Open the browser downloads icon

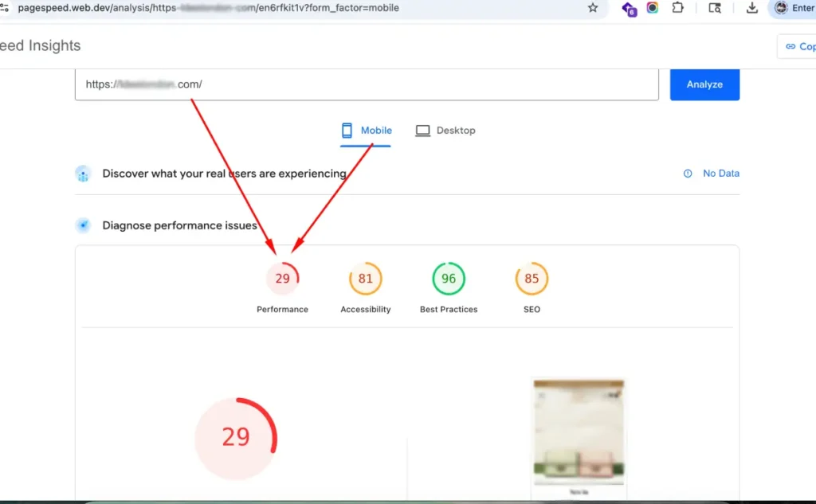(x=752, y=8)
